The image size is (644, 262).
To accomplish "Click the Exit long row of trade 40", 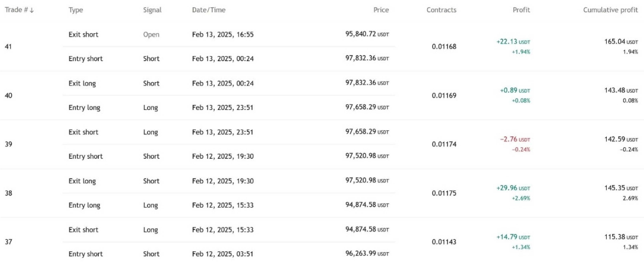I will tap(82, 83).
